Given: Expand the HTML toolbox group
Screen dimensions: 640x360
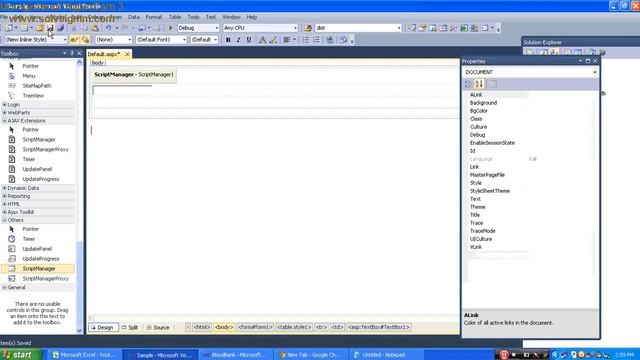Looking at the screenshot, I should (4, 204).
